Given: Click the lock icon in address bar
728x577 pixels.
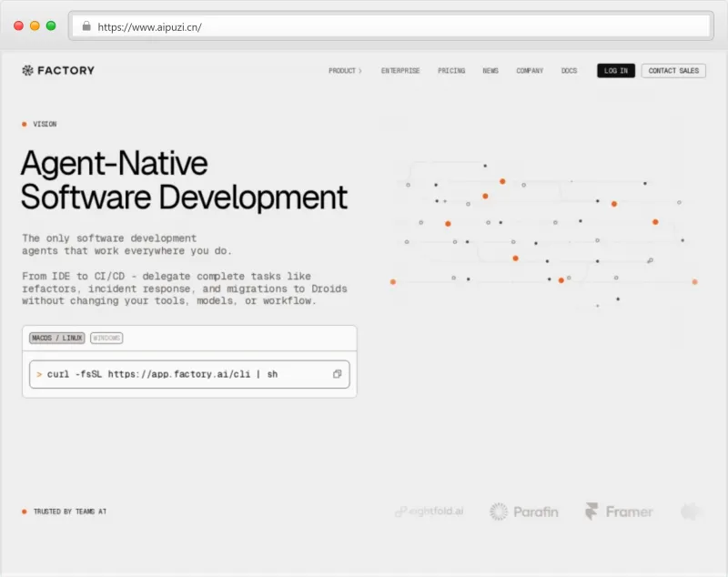Looking at the screenshot, I should tap(86, 26).
